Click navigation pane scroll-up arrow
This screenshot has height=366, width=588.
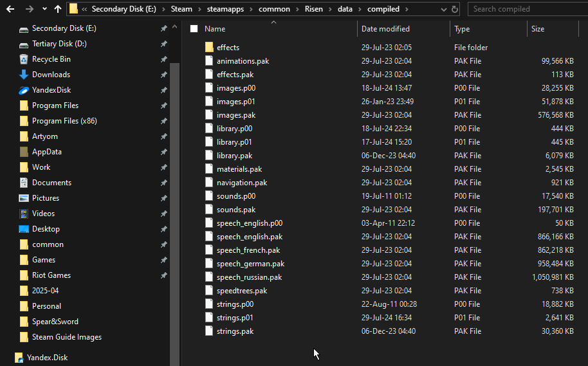(x=174, y=27)
